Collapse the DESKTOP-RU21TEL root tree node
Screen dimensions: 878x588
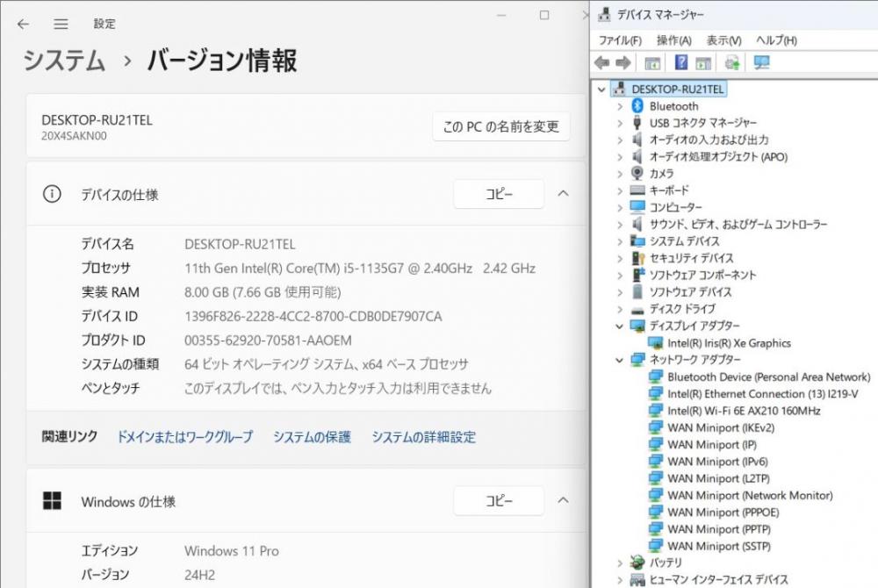click(x=601, y=89)
